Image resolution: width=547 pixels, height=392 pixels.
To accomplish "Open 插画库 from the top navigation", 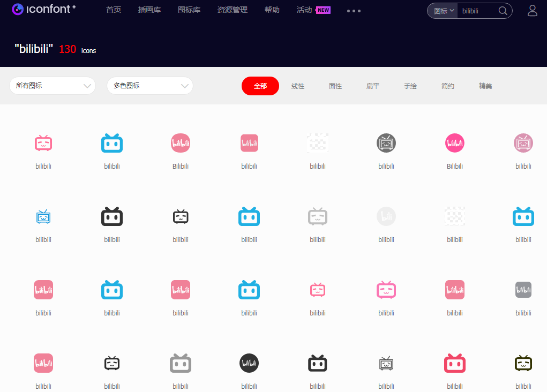I will (149, 10).
